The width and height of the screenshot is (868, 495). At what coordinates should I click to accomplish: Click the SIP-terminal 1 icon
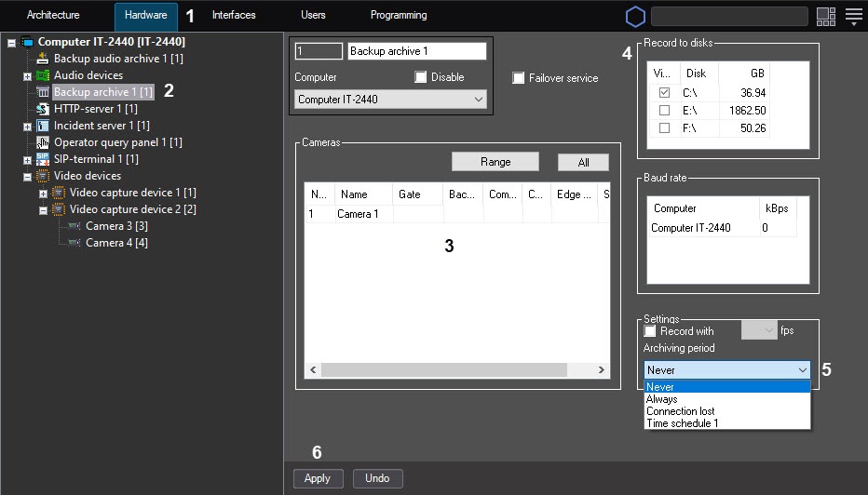43,159
